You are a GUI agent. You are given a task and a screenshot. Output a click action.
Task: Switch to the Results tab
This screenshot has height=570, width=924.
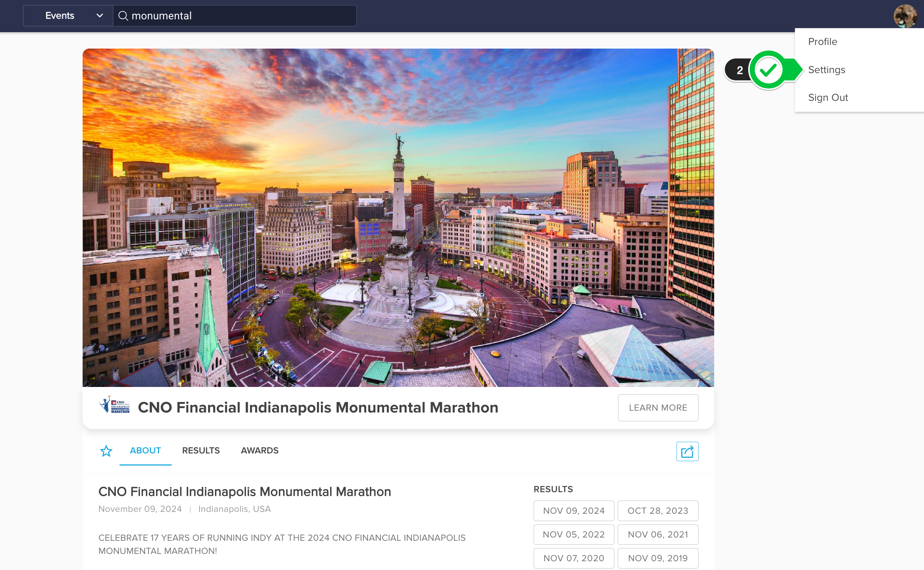point(201,451)
